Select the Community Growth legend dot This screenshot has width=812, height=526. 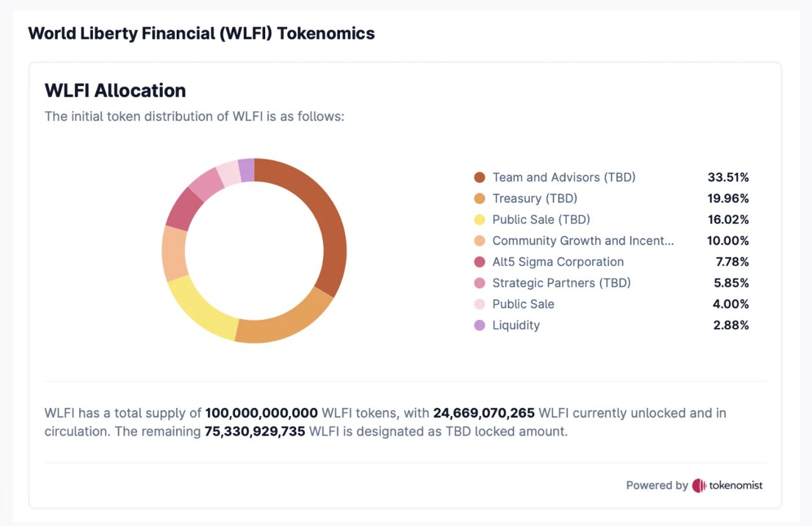[480, 241]
